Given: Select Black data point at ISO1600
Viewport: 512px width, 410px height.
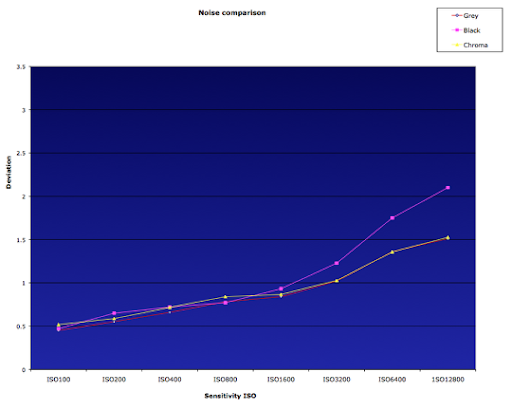Looking at the screenshot, I should 281,289.
